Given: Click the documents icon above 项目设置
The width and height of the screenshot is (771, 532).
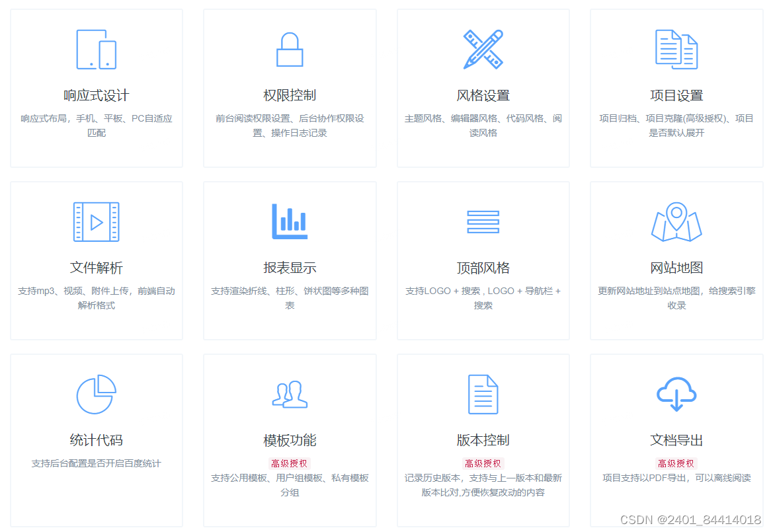Looking at the screenshot, I should point(676,49).
